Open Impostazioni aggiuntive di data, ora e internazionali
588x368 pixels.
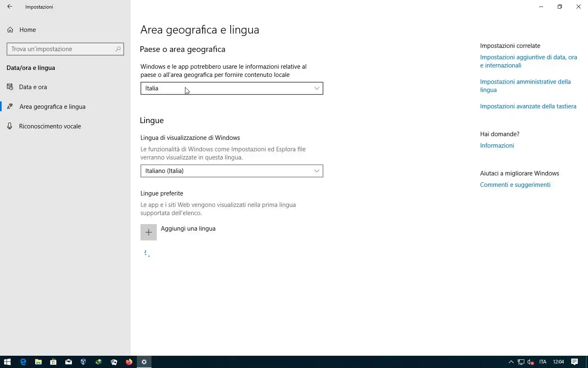tap(528, 61)
